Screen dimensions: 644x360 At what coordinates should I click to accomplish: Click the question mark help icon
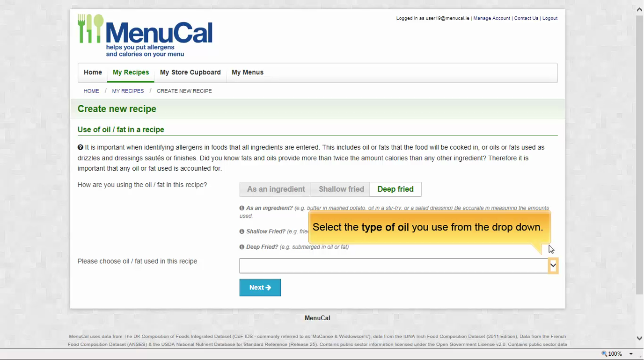coord(80,147)
